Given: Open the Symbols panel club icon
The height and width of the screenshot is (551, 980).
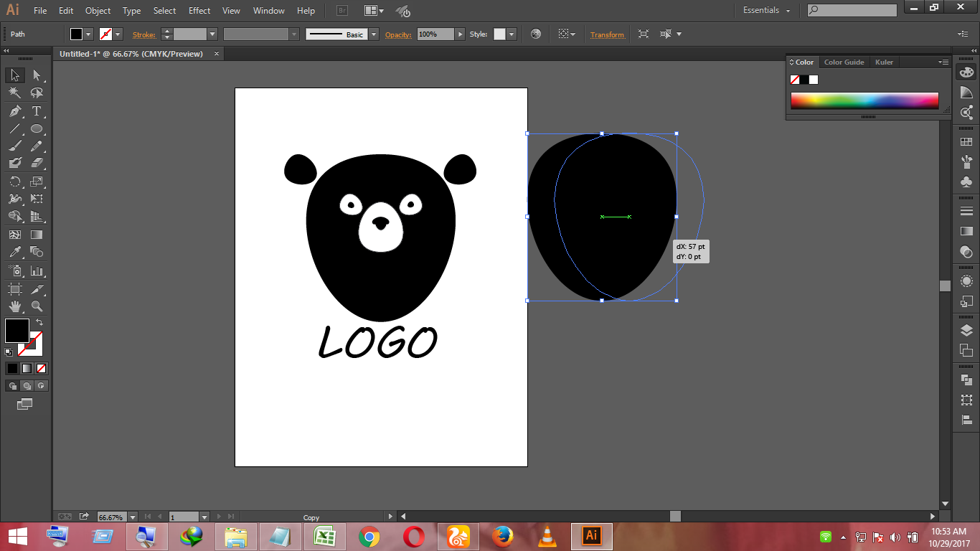Looking at the screenshot, I should point(966,182).
